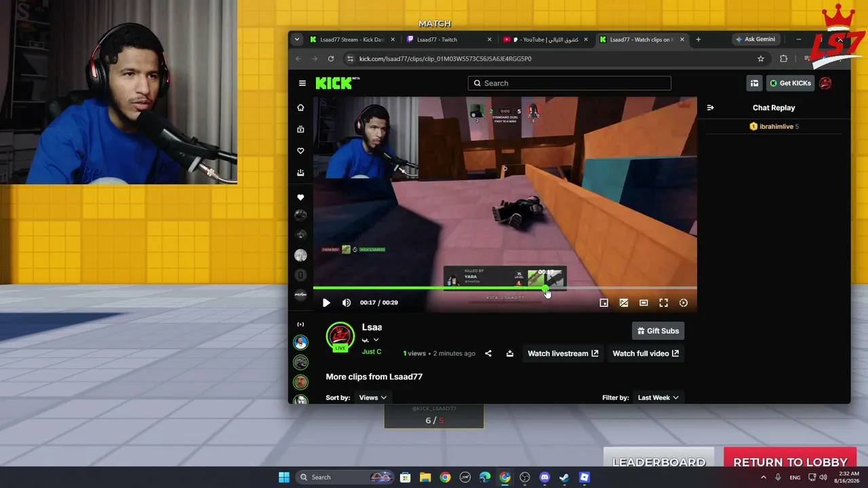This screenshot has width=868, height=488.
Task: Seek on the clip progress bar
Action: (505, 289)
